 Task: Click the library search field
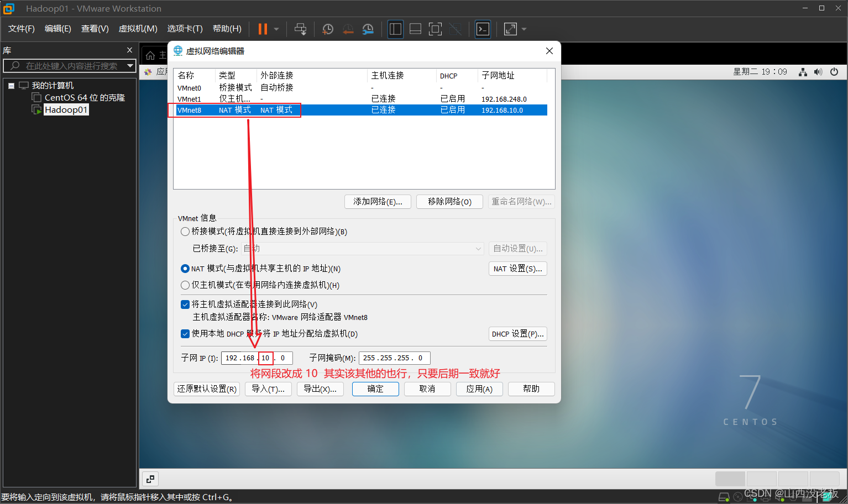(x=69, y=66)
